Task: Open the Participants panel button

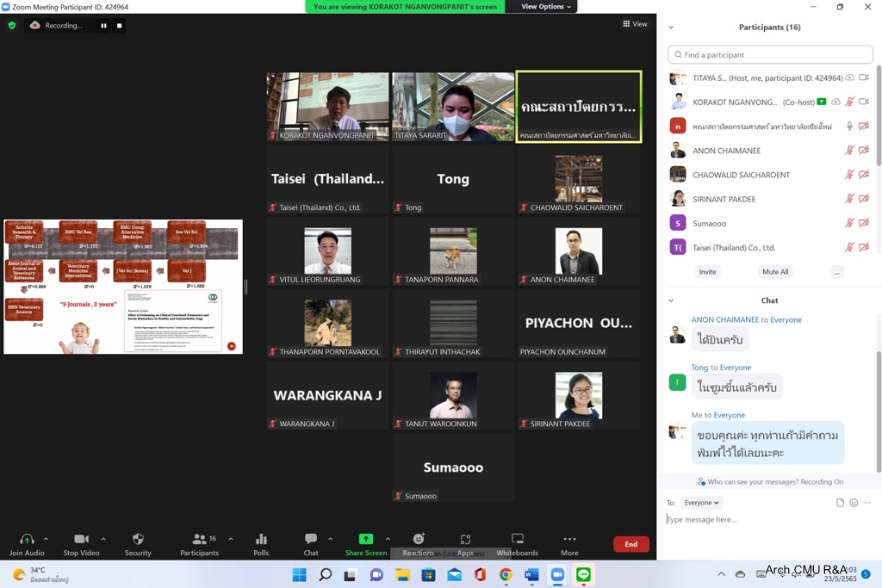Action: tap(199, 545)
